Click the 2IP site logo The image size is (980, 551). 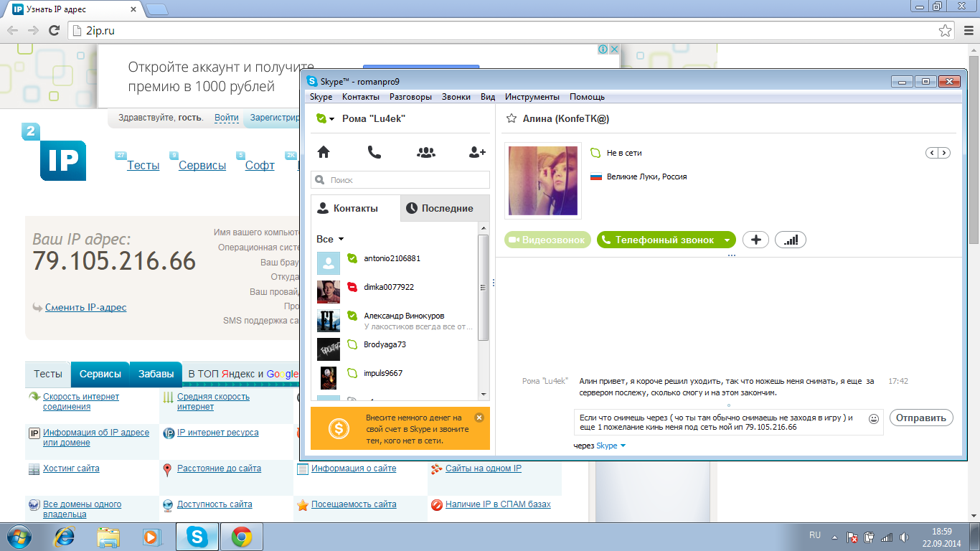coord(55,152)
